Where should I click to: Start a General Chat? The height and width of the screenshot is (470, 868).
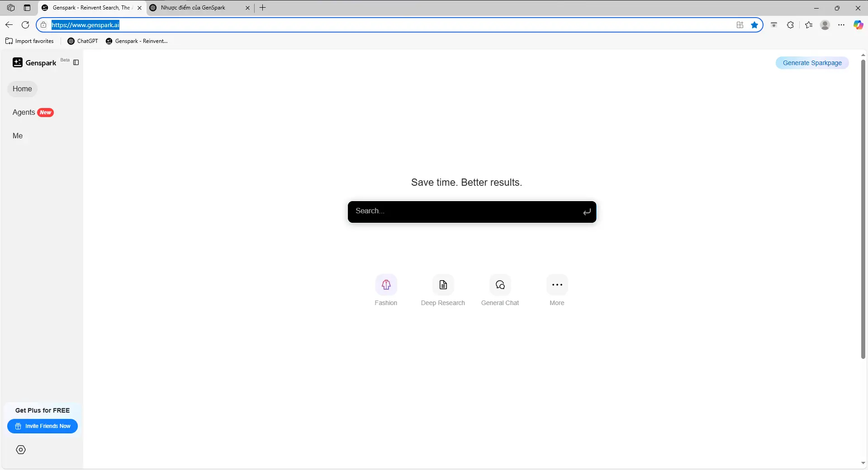pos(500,291)
